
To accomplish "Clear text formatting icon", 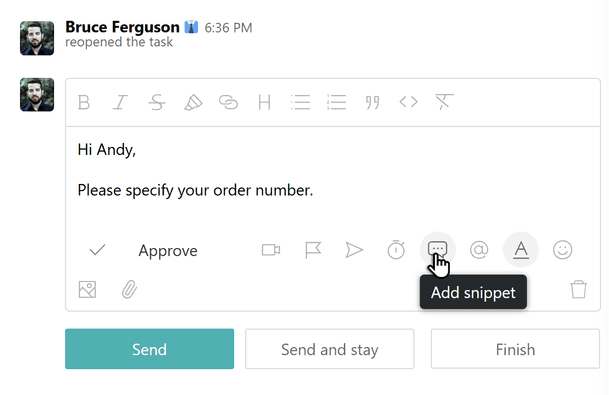I will [444, 102].
